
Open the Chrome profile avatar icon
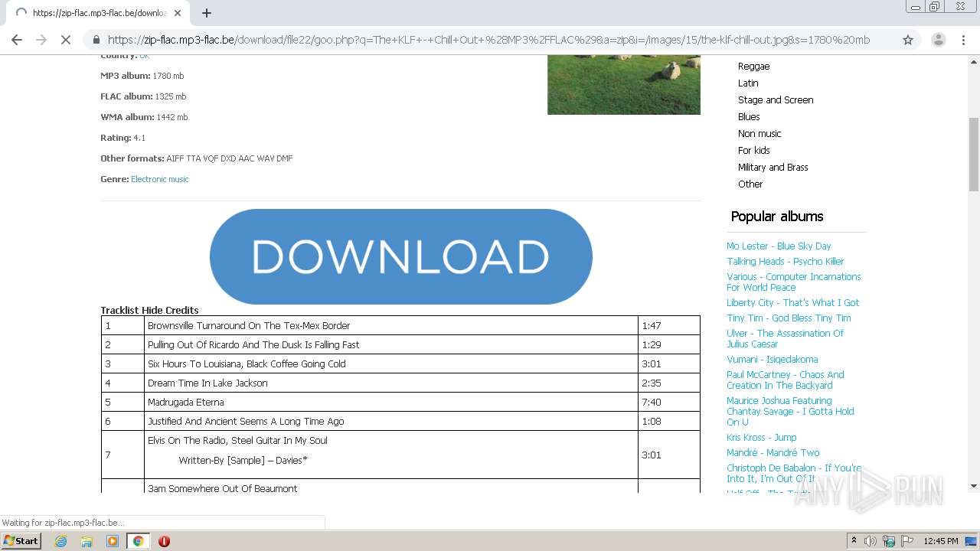pyautogui.click(x=938, y=40)
